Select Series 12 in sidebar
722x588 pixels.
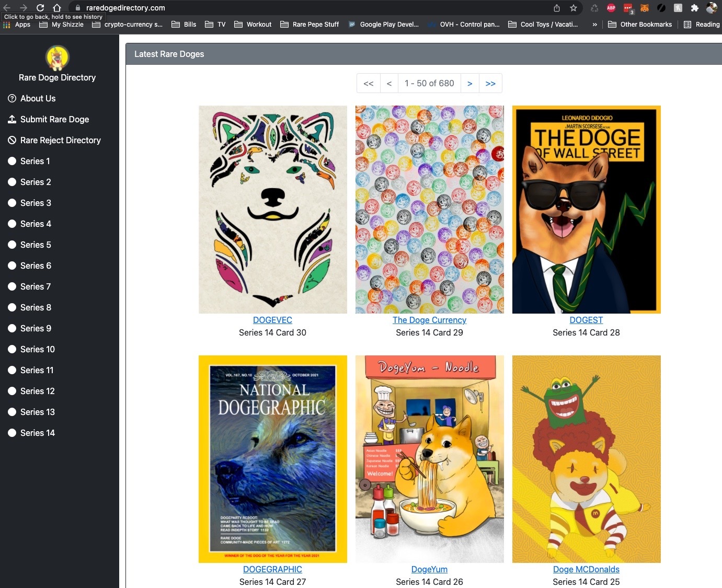37,391
